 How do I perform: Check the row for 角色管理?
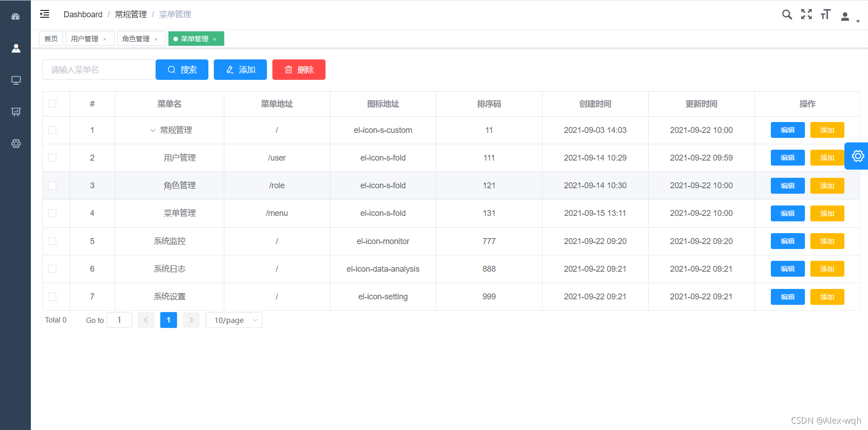pos(52,186)
